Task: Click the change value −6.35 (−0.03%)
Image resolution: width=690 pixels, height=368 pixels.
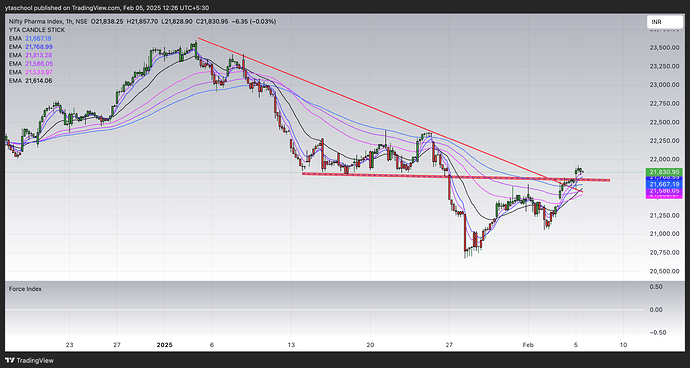Action: (x=254, y=21)
